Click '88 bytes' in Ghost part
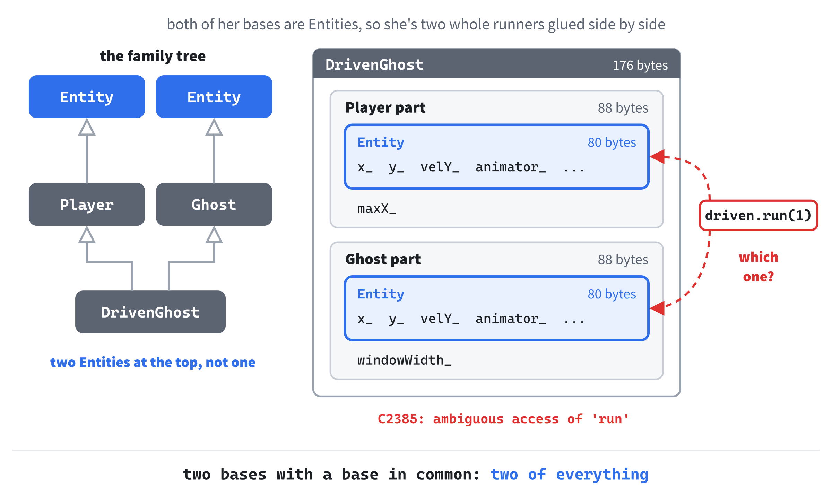The image size is (832, 504). pyautogui.click(x=623, y=260)
